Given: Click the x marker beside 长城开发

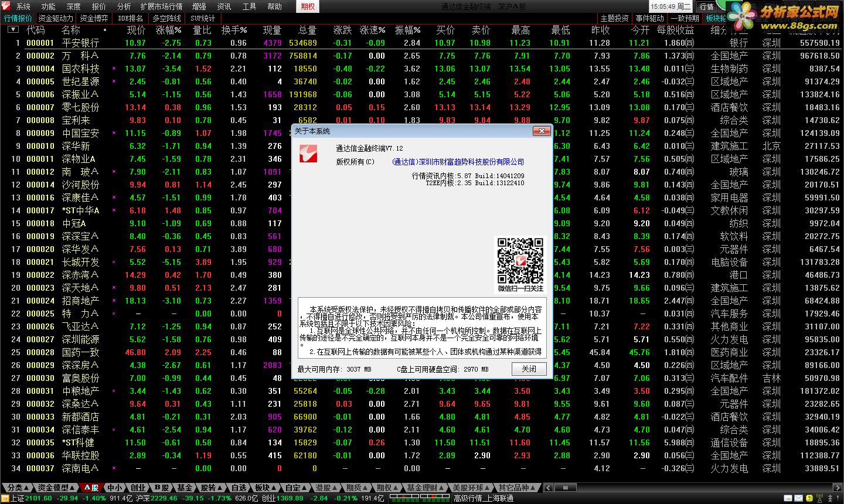Looking at the screenshot, I should (x=114, y=262).
